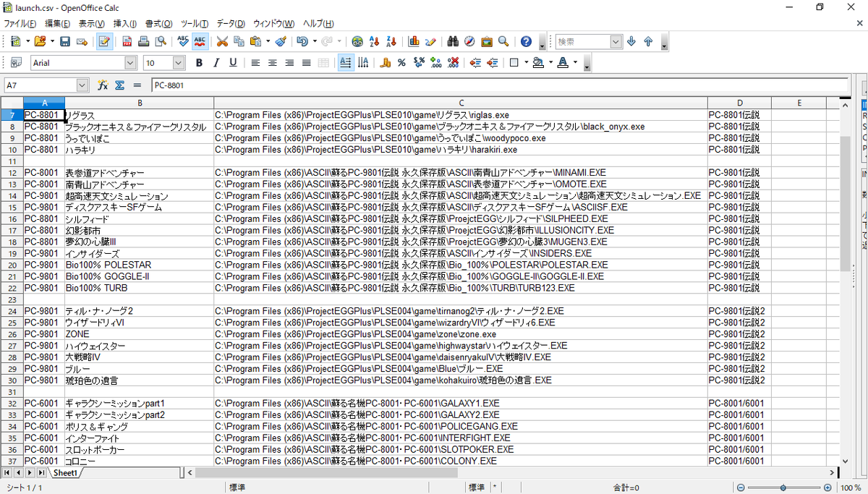Apply percent number format

tap(401, 63)
